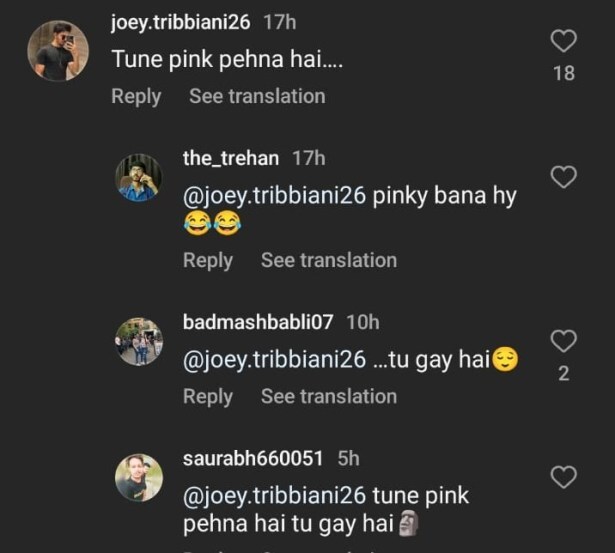See translation of badmashbabli07's reply
Image resolution: width=615 pixels, height=553 pixels.
(x=329, y=396)
